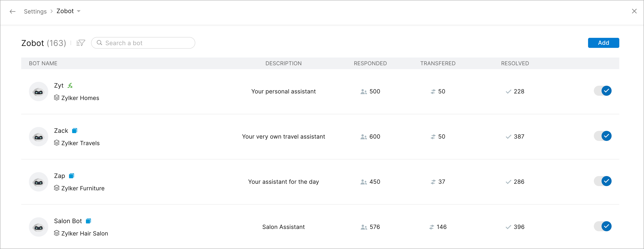Image resolution: width=644 pixels, height=249 pixels.
Task: Click the TRANSFERED column header
Action: pyautogui.click(x=438, y=64)
